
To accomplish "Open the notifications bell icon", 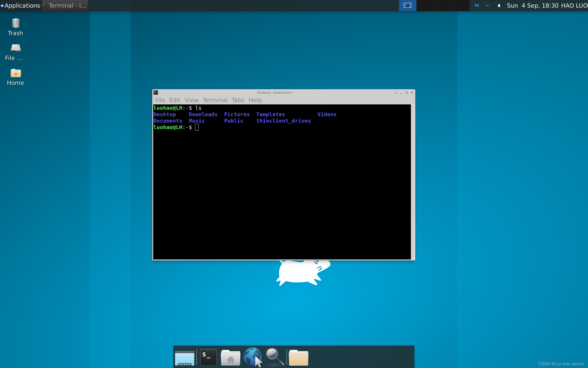I will coord(499,5).
